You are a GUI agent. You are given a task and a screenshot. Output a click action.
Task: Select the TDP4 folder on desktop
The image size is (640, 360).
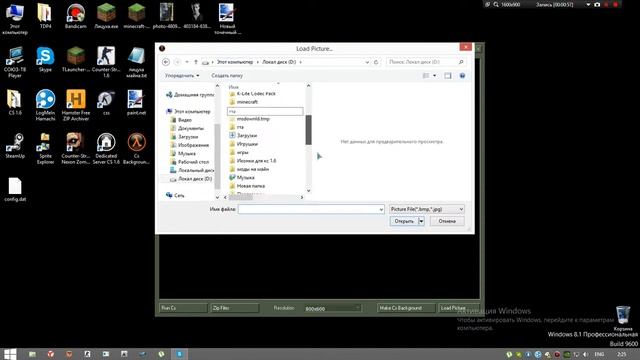45,16
